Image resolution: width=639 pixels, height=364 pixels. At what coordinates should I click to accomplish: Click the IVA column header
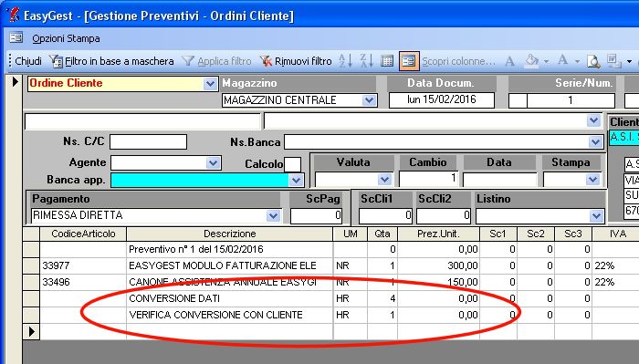pos(618,234)
